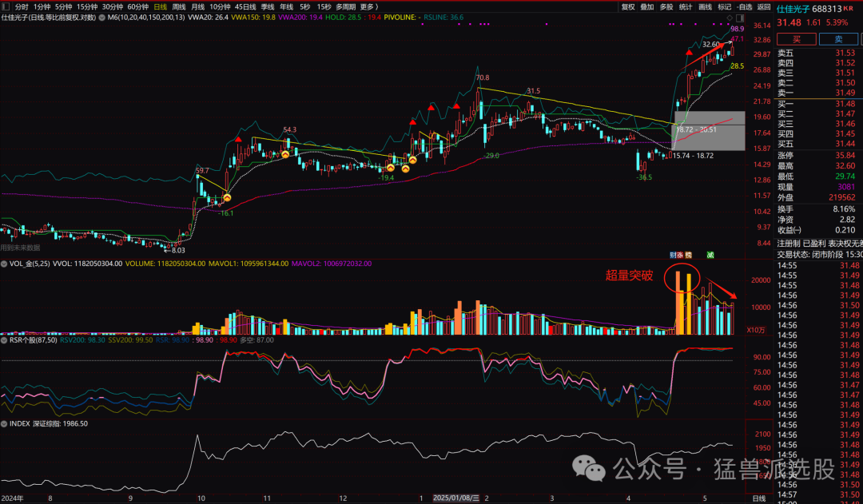Click the 榜 ranking marker icon

coord(688,256)
